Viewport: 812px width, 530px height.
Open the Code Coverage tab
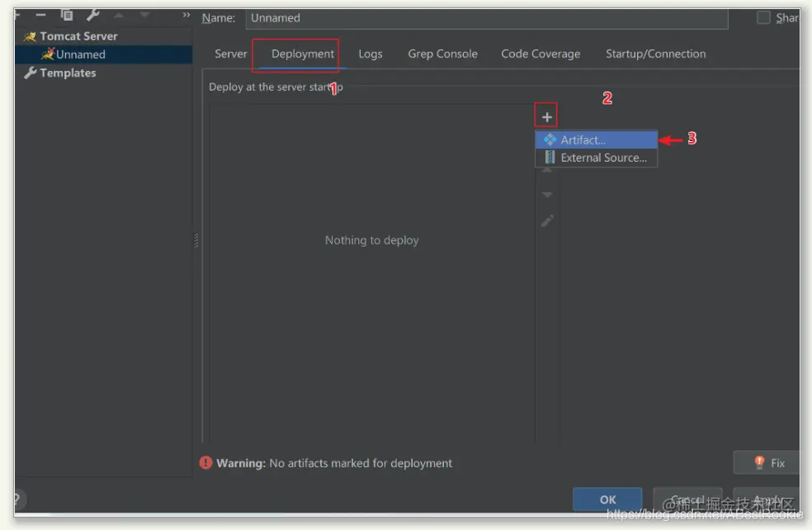click(541, 54)
